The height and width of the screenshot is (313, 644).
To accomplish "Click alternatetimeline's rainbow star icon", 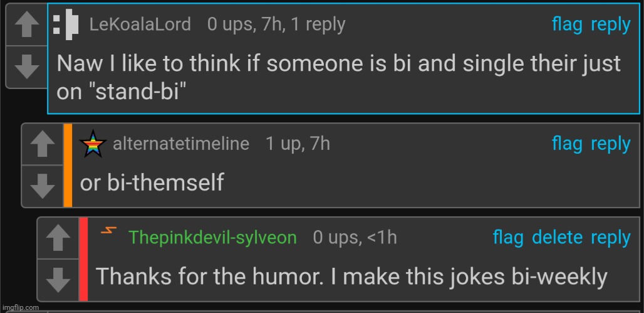I will pyautogui.click(x=93, y=144).
